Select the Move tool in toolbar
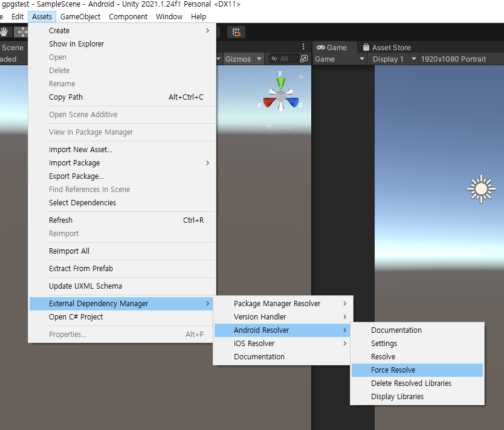The width and height of the screenshot is (504, 430). tap(22, 32)
